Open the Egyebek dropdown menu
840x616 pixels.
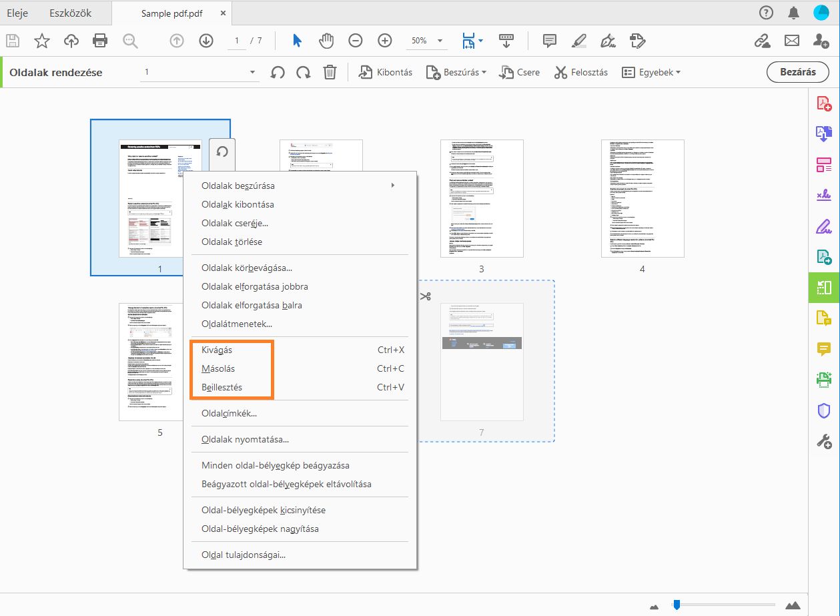click(651, 72)
